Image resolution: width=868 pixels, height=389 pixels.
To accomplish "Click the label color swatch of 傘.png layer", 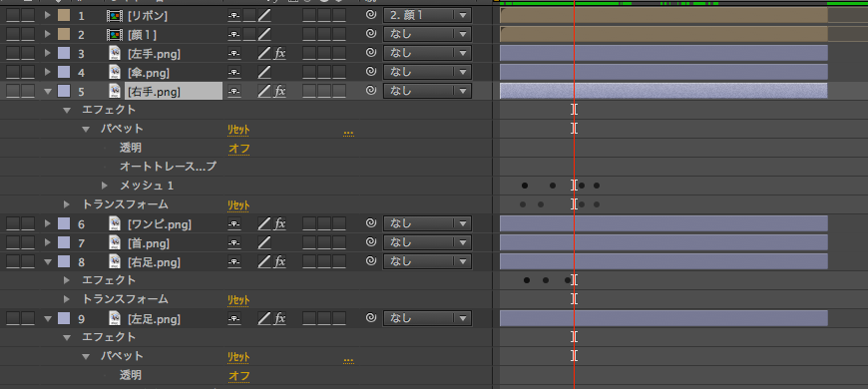I will [x=64, y=72].
